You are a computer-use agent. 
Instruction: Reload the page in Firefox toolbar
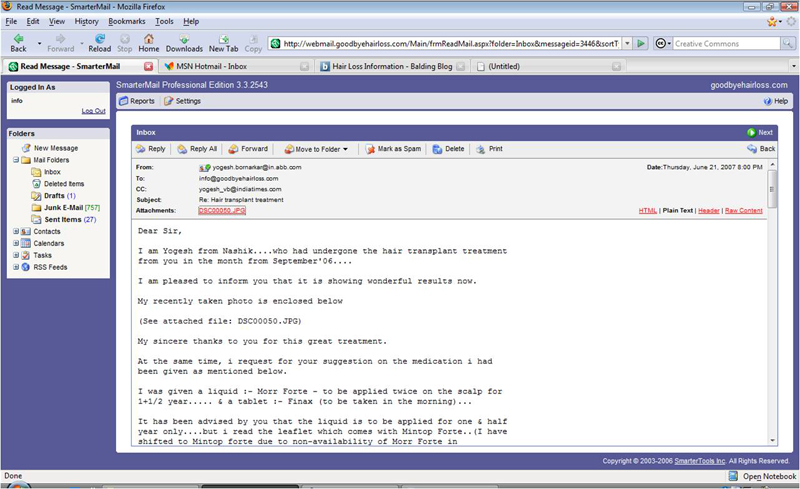click(99, 42)
